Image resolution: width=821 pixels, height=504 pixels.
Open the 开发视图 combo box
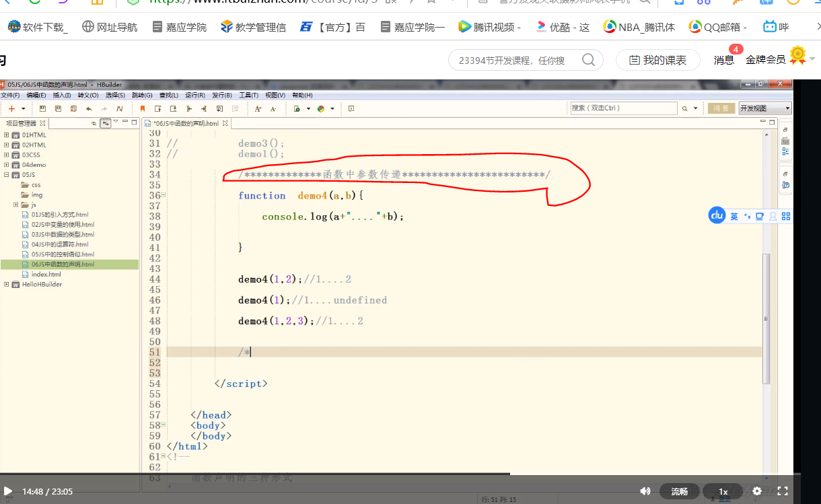pyautogui.click(x=765, y=108)
